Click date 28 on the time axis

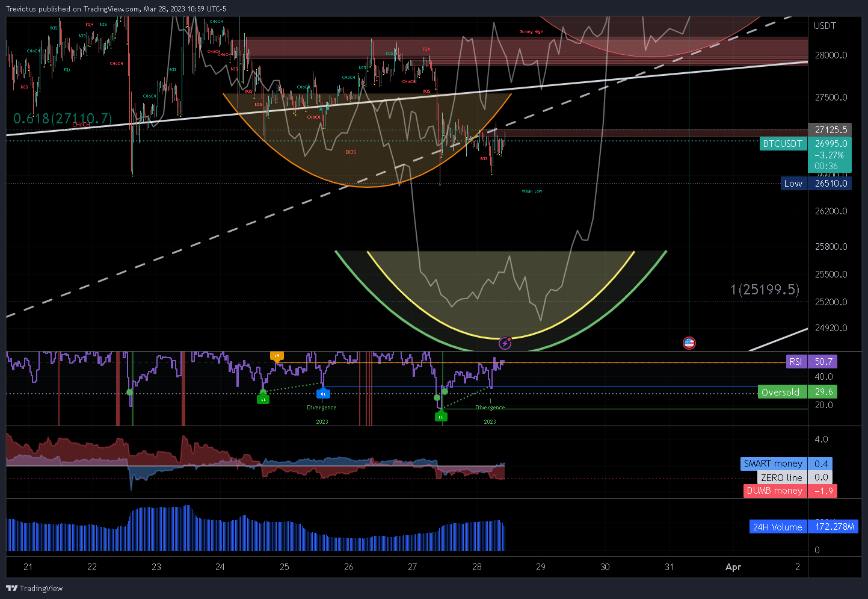coord(477,566)
